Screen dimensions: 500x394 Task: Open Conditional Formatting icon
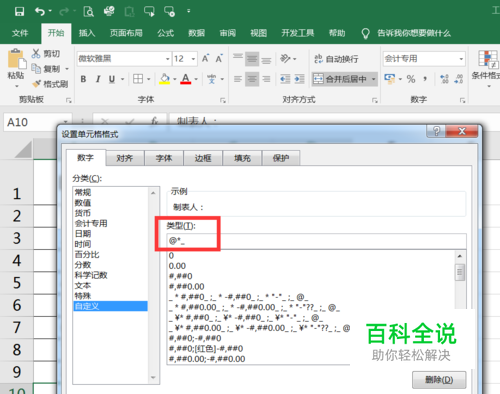(x=488, y=59)
